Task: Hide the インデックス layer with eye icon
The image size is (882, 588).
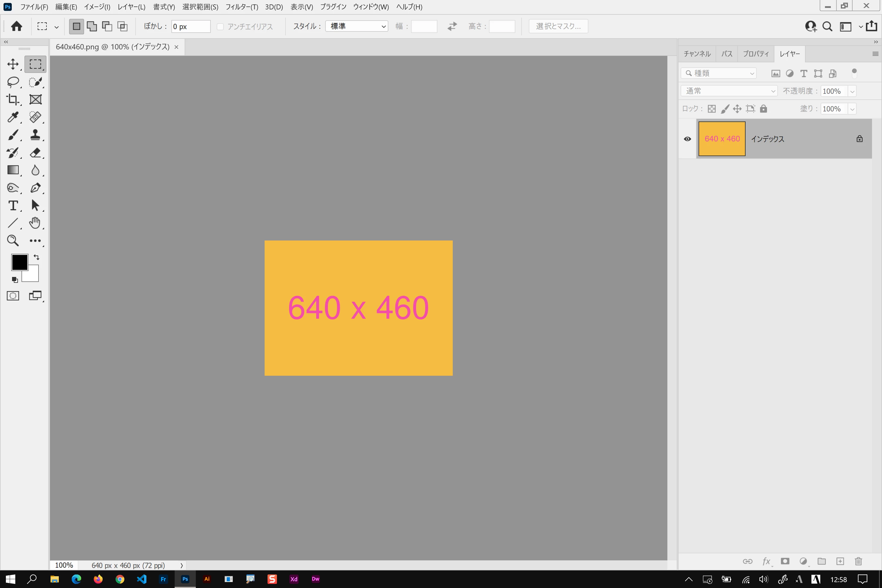Action: tap(687, 139)
